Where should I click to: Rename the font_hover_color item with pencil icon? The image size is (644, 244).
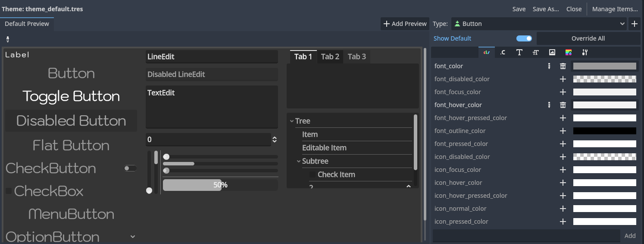tap(549, 105)
